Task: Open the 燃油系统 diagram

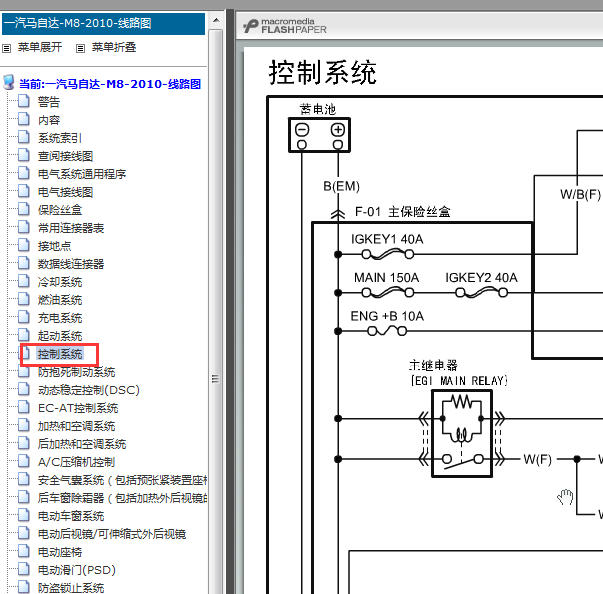Action: (x=60, y=300)
